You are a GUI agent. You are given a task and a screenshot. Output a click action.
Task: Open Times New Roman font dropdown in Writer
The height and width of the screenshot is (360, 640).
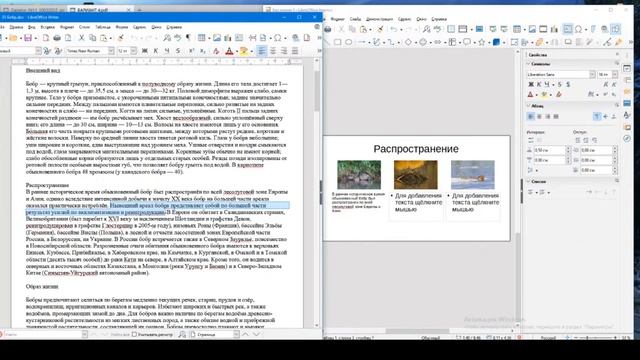click(x=111, y=51)
